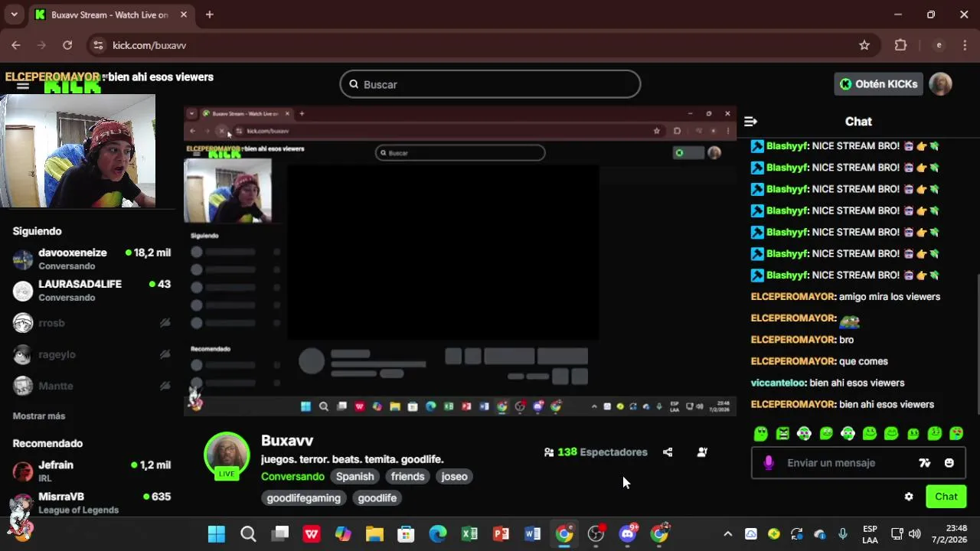
Task: Click the Obtén KICKs button
Action: point(878,84)
